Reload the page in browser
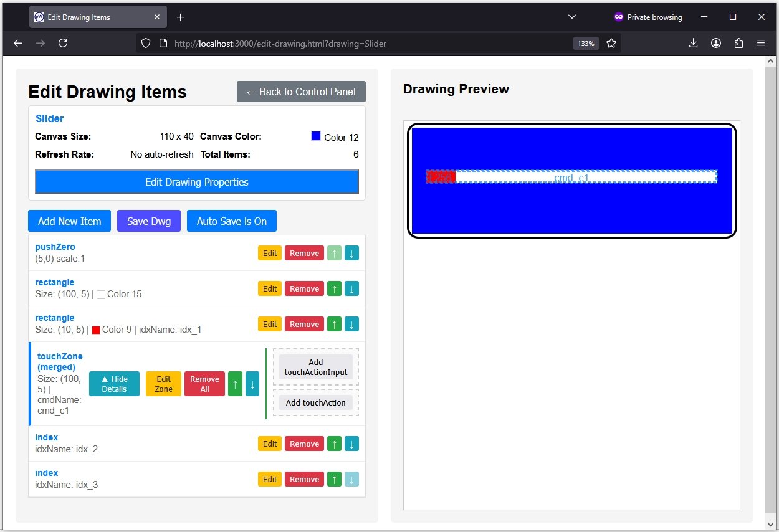This screenshot has width=779, height=532. [x=63, y=43]
